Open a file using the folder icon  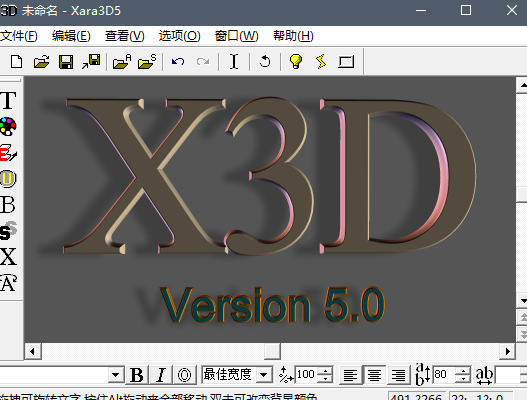(41, 62)
